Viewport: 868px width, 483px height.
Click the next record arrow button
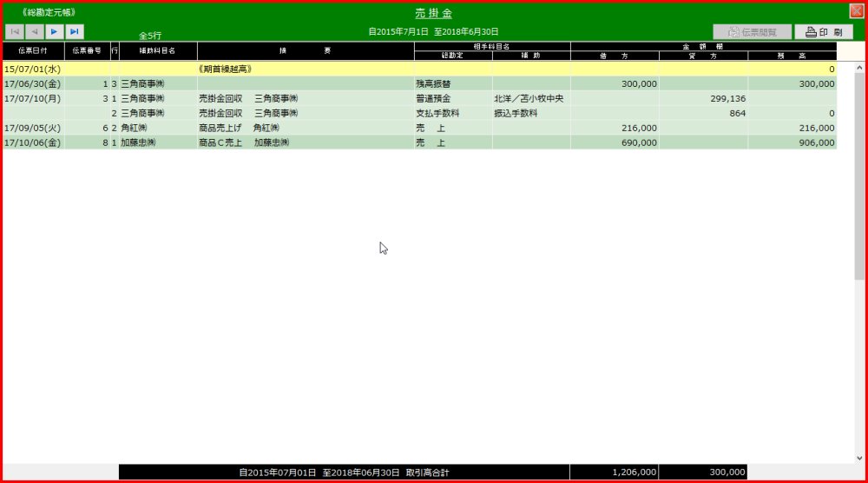pyautogui.click(x=55, y=32)
